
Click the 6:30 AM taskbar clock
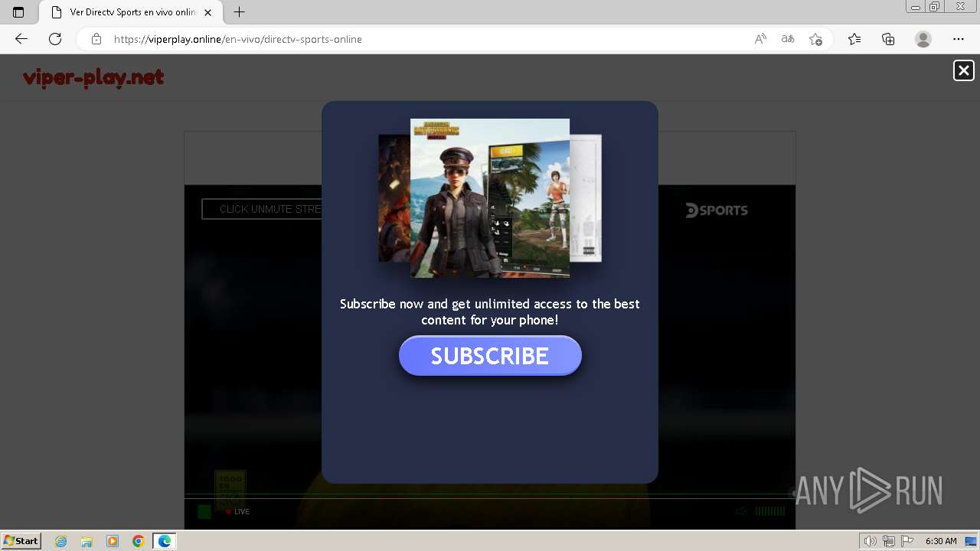coord(941,541)
